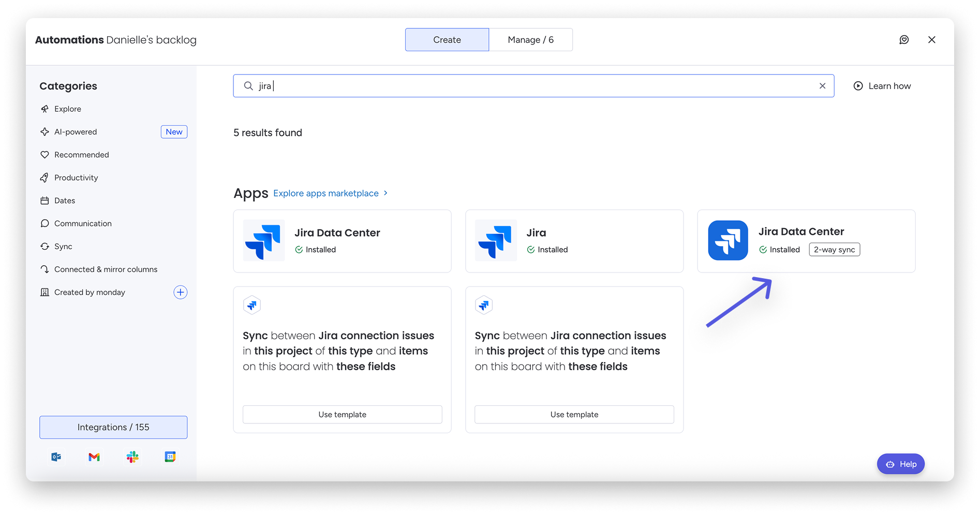
Task: Click Use template on first Jira recipe
Action: [x=342, y=414]
